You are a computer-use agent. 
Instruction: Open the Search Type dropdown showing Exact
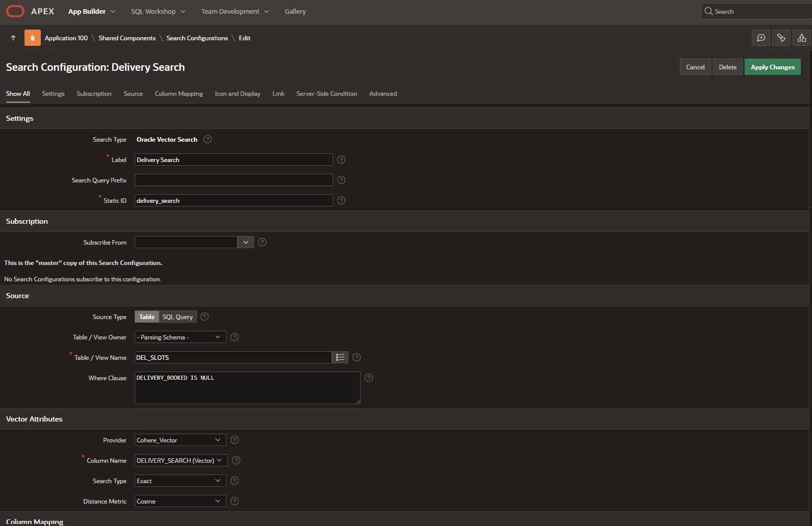pyautogui.click(x=181, y=481)
